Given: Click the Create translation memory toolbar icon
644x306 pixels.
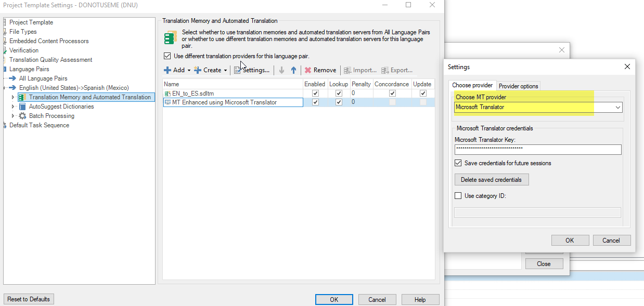Looking at the screenshot, I should click(x=198, y=70).
